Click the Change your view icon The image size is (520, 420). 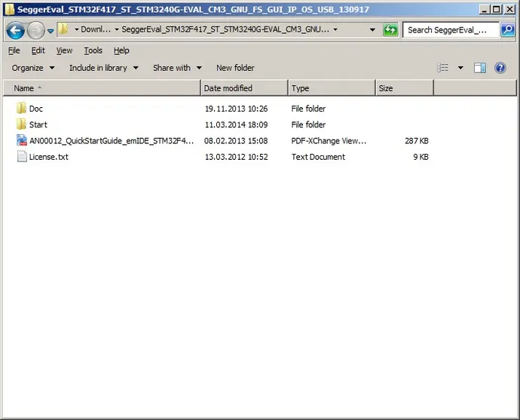click(443, 68)
